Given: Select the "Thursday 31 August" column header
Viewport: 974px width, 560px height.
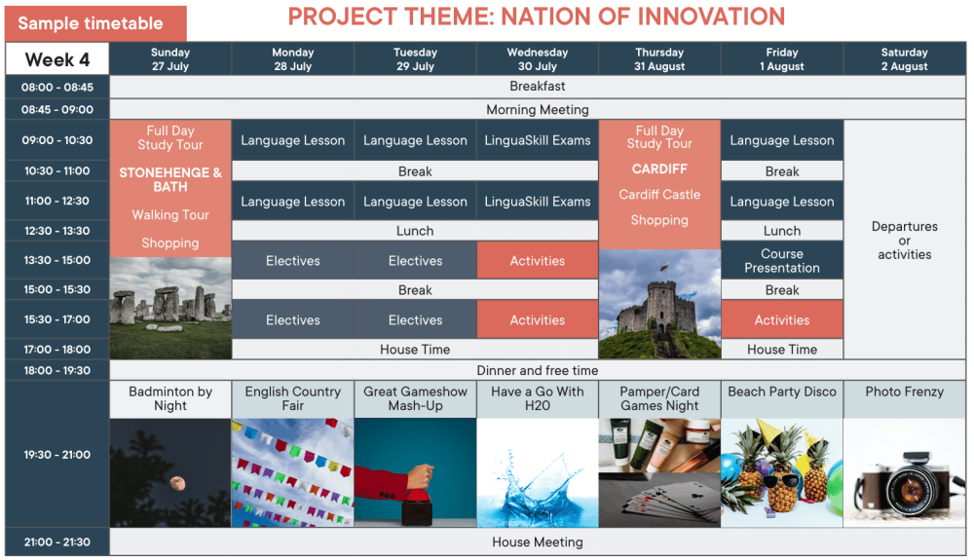Looking at the screenshot, I should (659, 59).
